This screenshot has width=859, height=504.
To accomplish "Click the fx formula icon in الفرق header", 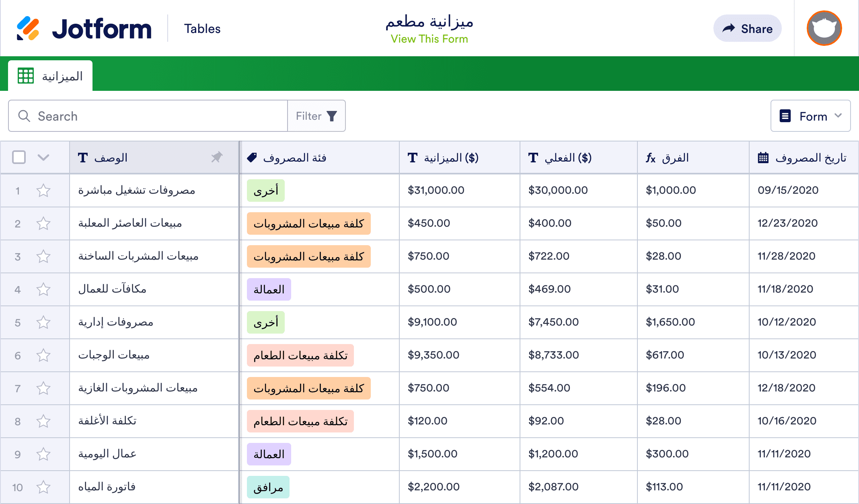I will pos(650,158).
